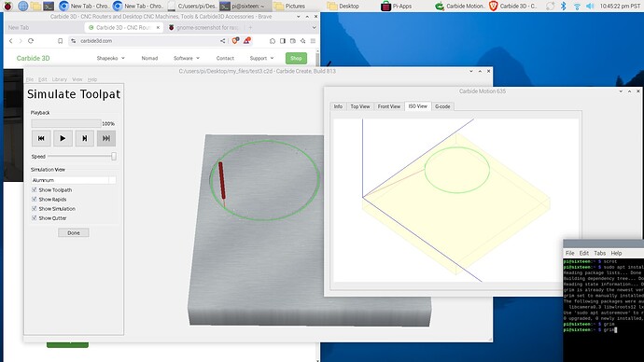Viewport: 644px width, 362px height.
Task: Open the Brave hamburger menu
Action: [313, 41]
